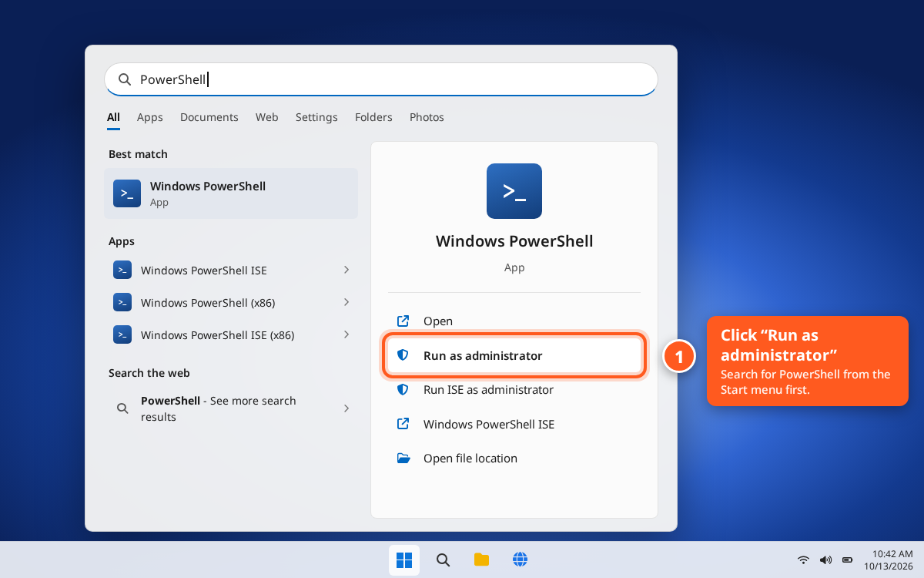Click the taskbar Search icon
Image resolution: width=924 pixels, height=578 pixels.
(443, 560)
